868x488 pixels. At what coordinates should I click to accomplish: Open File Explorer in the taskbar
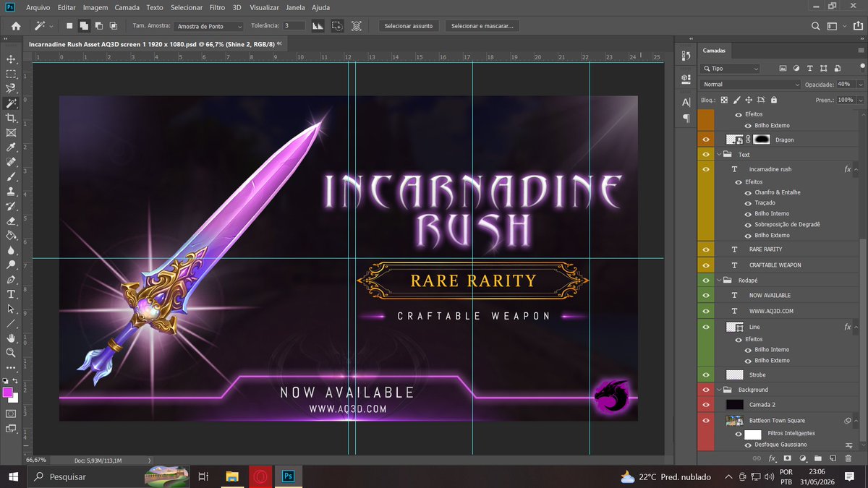pos(232,476)
